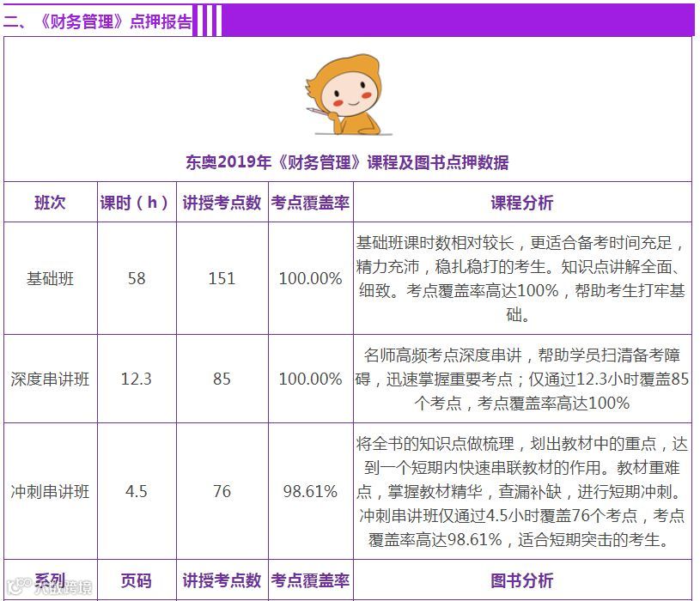Click the 讲授考点数 header in the books table
This screenshot has height=601, width=700.
click(222, 580)
